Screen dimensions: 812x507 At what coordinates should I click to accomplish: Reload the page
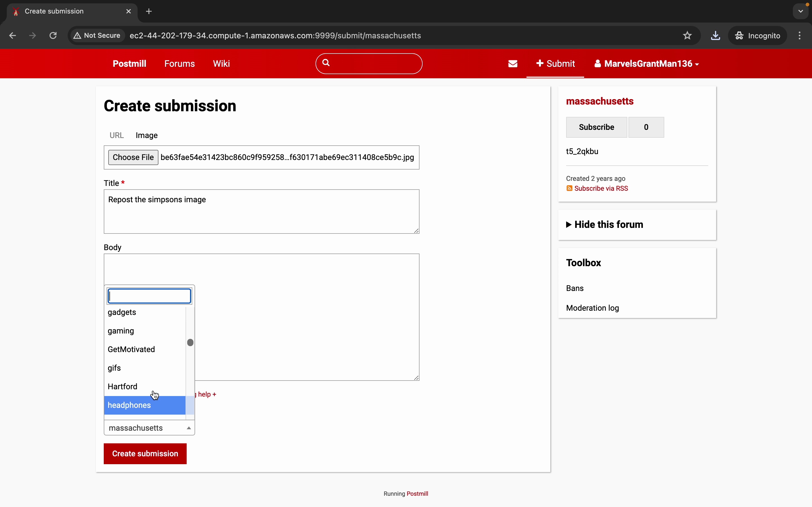click(53, 35)
